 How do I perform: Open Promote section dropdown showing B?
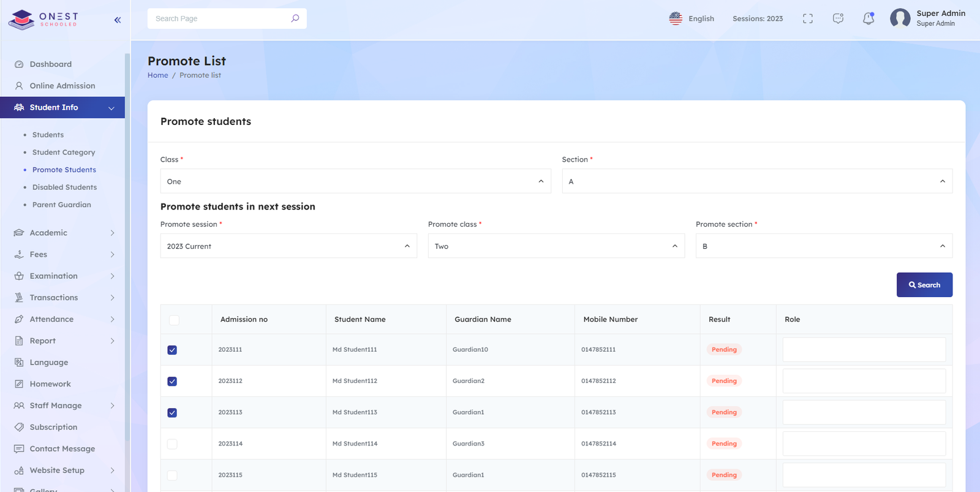pyautogui.click(x=824, y=246)
